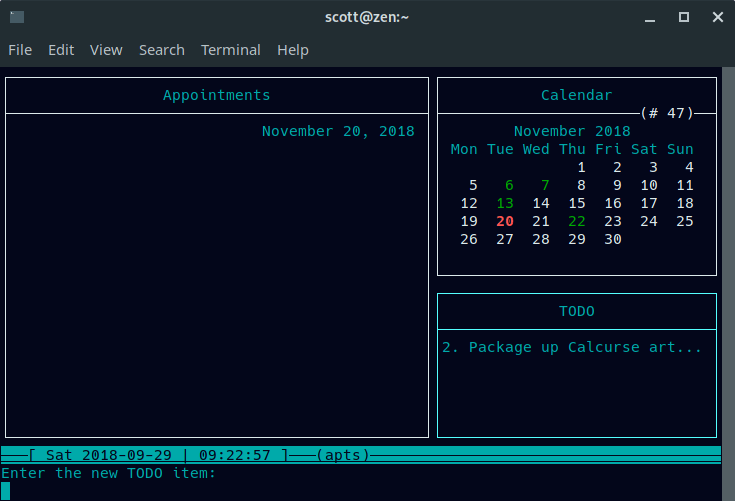
Task: Select the highlighted date 20 in calendar
Action: (505, 221)
